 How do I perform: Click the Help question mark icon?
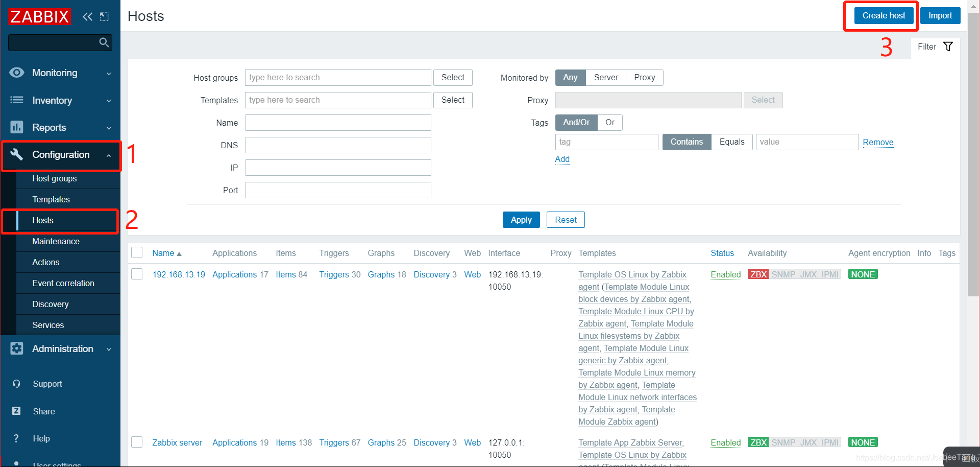click(x=16, y=438)
